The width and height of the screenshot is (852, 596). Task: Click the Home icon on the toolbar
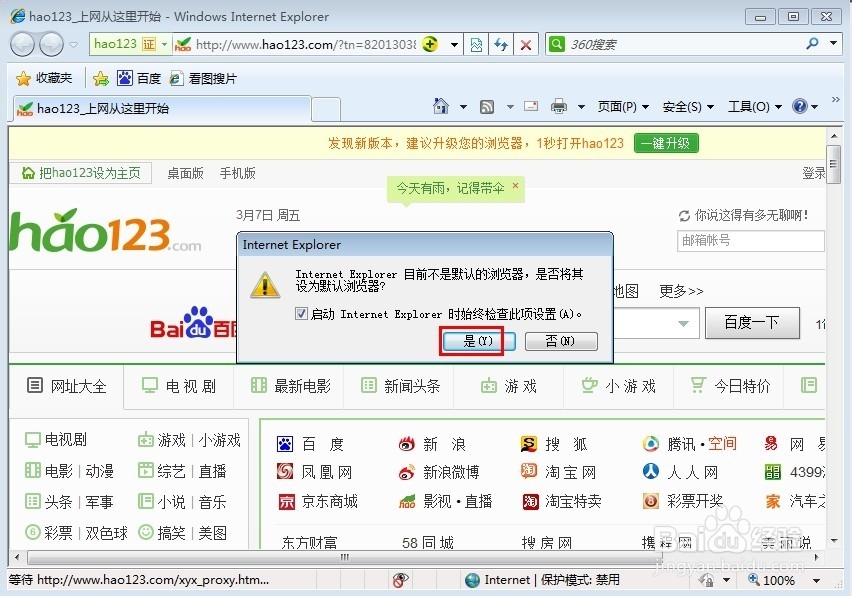440,105
